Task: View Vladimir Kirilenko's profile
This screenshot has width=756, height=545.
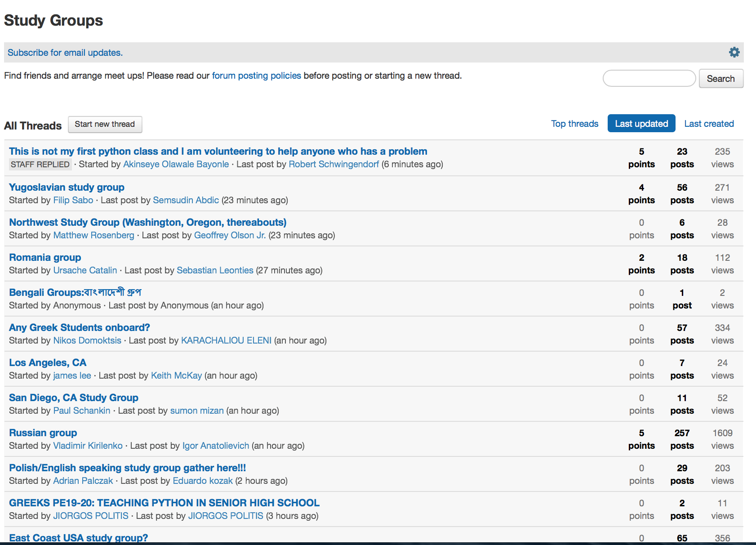Action: [88, 446]
